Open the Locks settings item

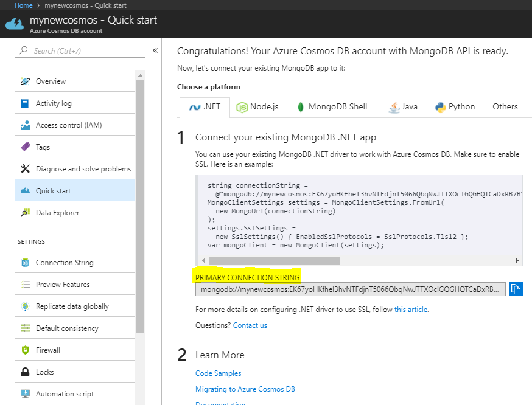[x=75, y=372]
